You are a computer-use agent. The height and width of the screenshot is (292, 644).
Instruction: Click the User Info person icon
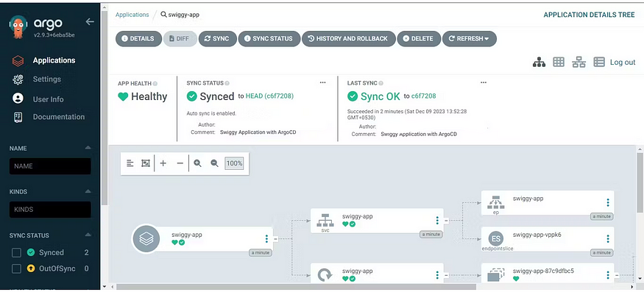(x=18, y=99)
